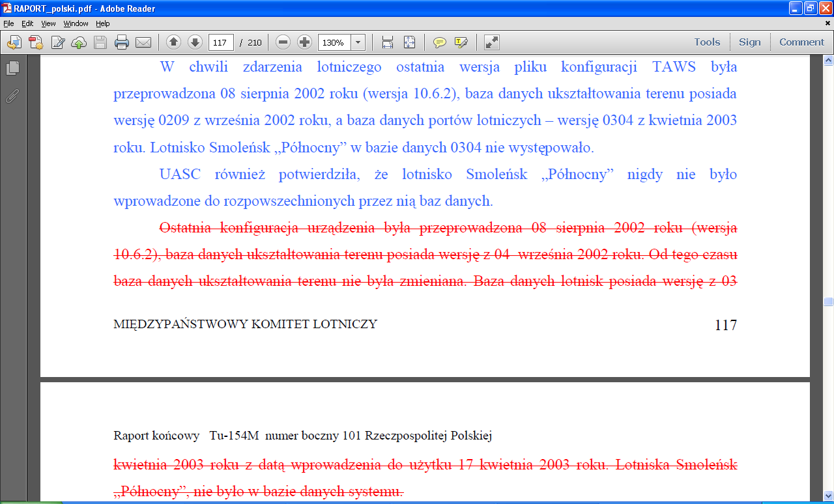Click the Sign or edit document icon
The height and width of the screenshot is (504, 834).
[x=58, y=42]
